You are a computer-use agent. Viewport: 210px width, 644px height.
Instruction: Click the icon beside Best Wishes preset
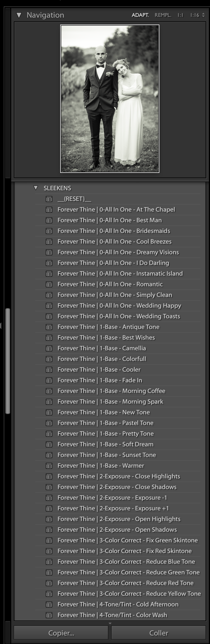coord(49,338)
